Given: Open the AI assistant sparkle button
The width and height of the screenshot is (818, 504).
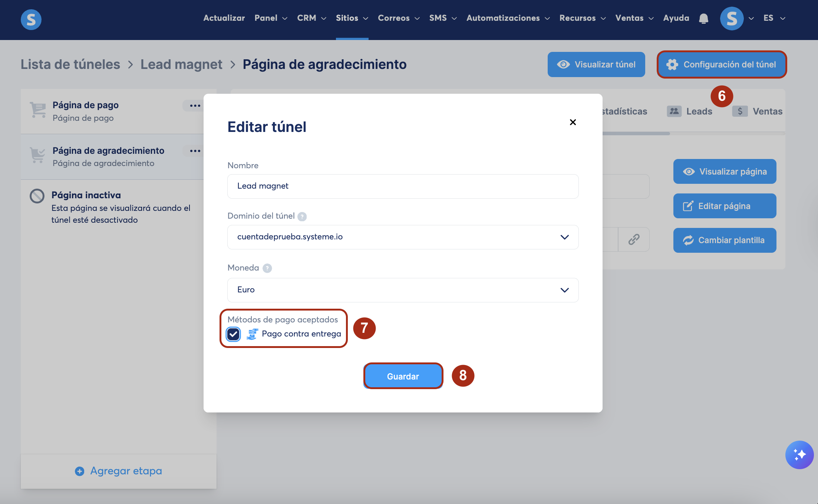Looking at the screenshot, I should point(799,454).
